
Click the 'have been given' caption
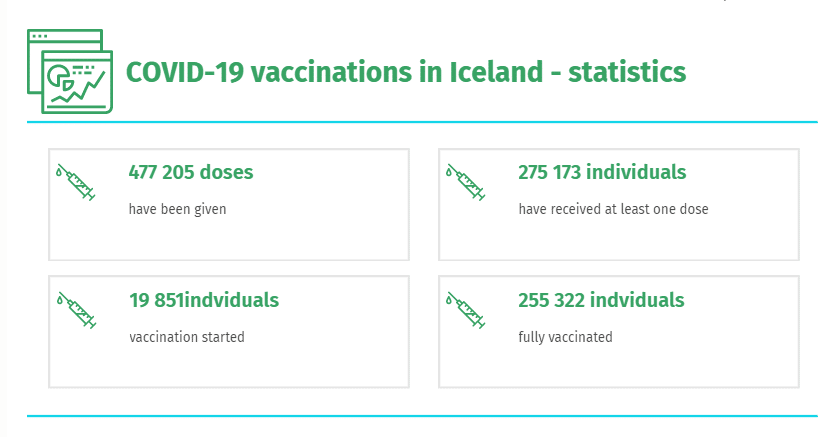[177, 209]
